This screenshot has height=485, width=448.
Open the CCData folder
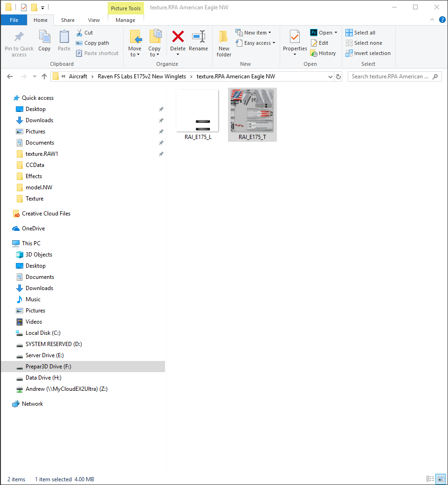tap(34, 165)
